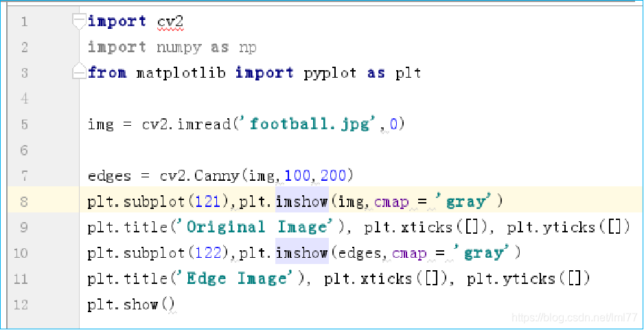The height and width of the screenshot is (330, 644).
Task: Click the img variable on line 5
Action: tap(101, 124)
